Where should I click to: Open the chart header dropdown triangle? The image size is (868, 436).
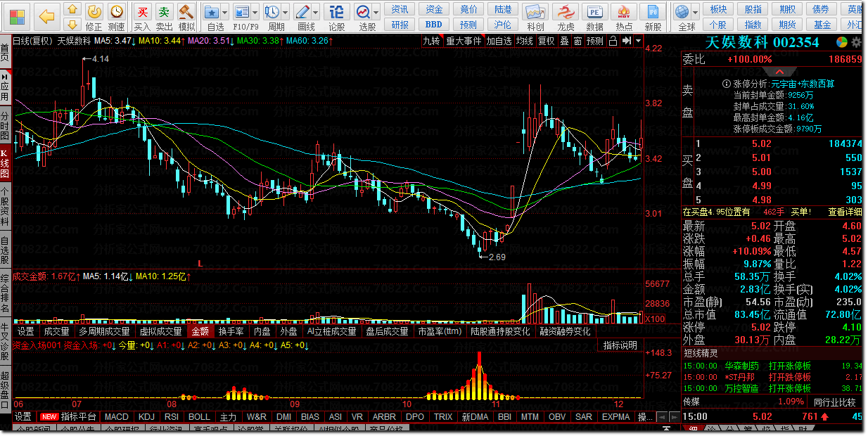point(638,41)
